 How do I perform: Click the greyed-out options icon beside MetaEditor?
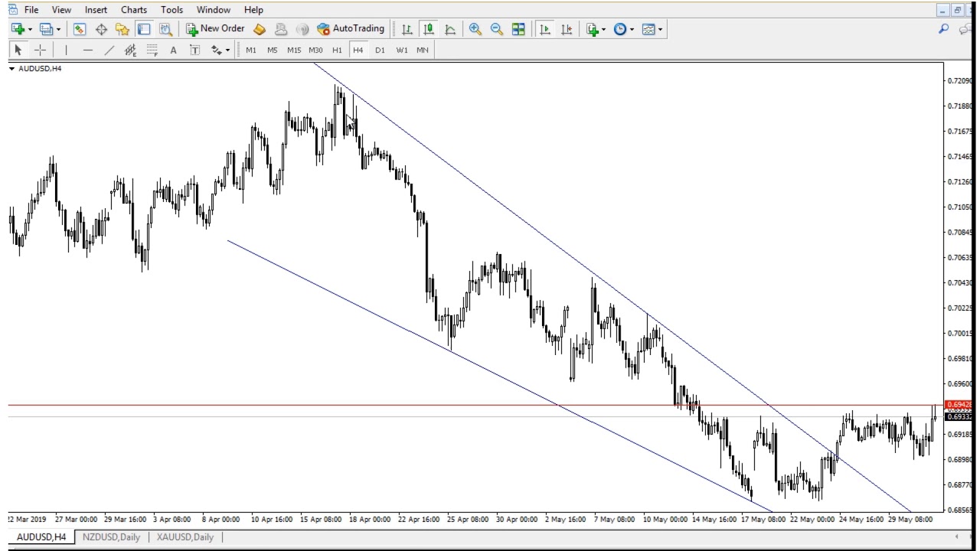click(x=280, y=29)
